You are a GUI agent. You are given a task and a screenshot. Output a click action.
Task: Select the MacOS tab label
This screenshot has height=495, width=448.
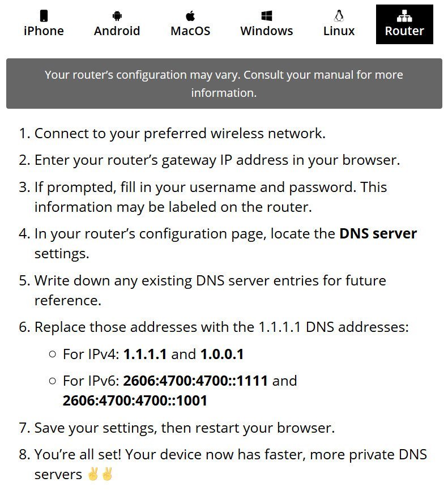click(x=190, y=31)
